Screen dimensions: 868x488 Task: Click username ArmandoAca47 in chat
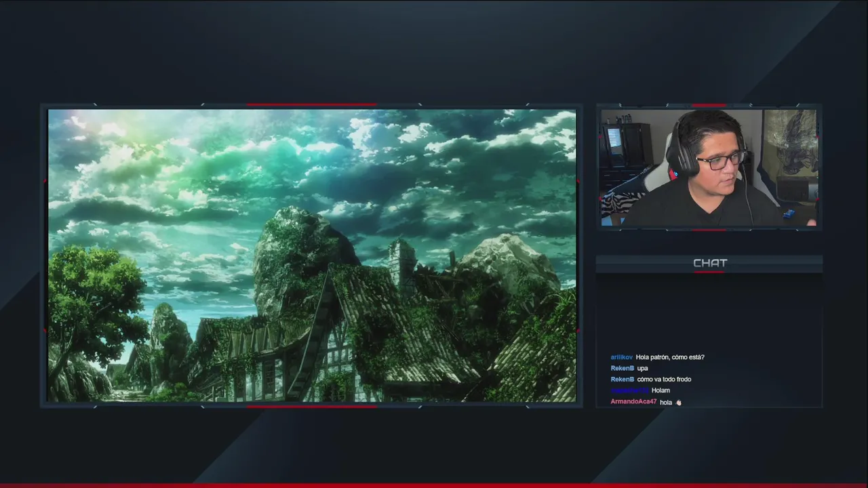(633, 401)
